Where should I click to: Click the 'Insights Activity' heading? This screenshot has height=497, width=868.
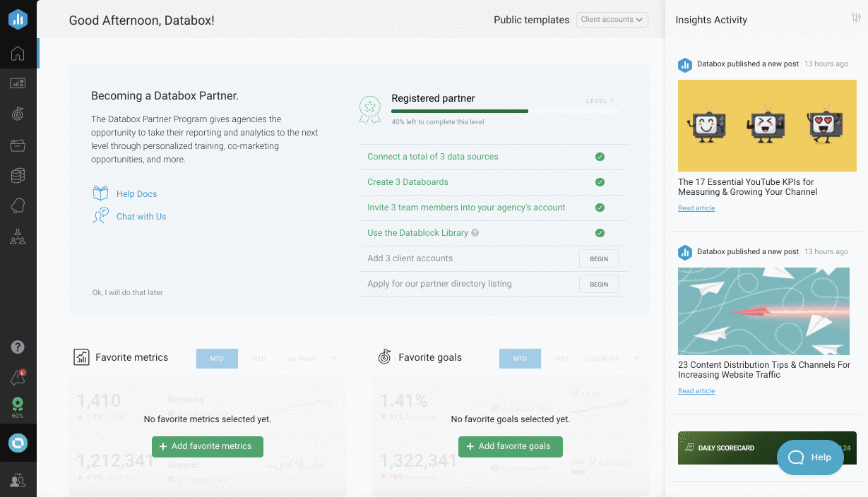711,20
